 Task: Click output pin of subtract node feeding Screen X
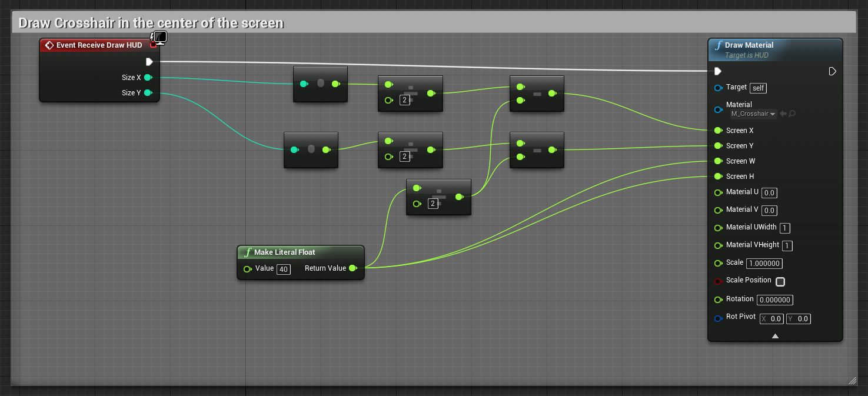[553, 94]
